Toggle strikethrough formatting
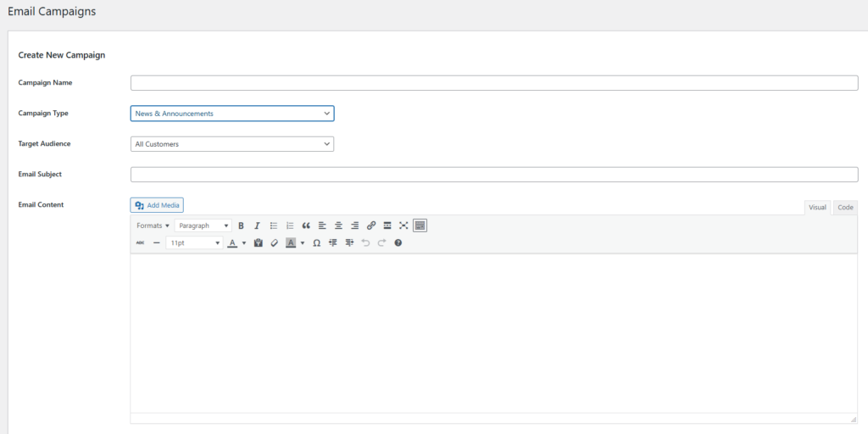Screen dimensions: 868x434 point(140,242)
